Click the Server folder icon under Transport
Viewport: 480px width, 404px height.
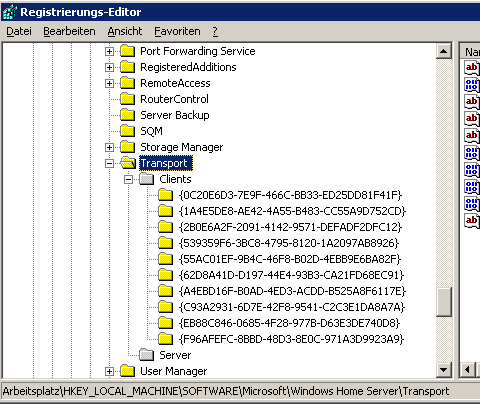tap(146, 355)
